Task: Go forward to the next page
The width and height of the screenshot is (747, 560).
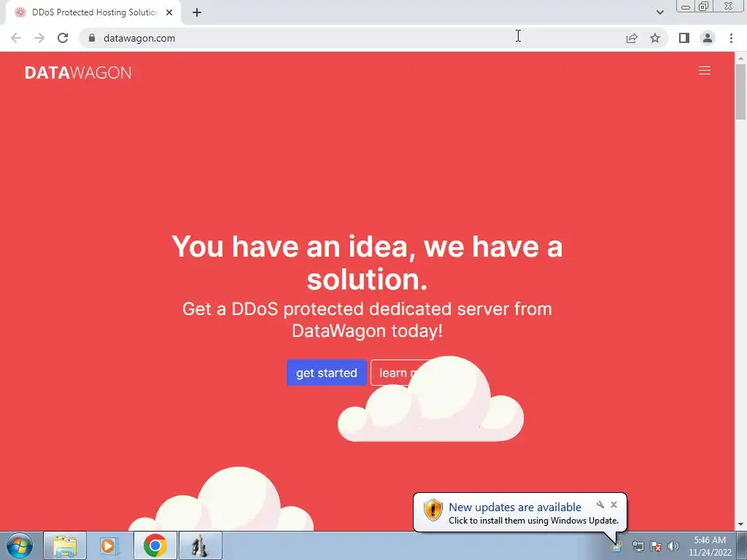Action: [x=39, y=38]
